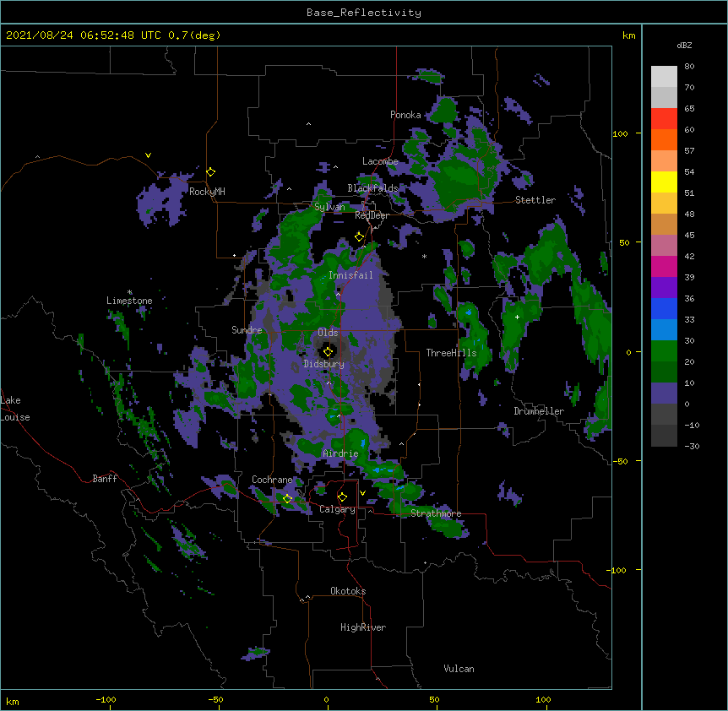Image resolution: width=728 pixels, height=711 pixels.
Task: Click the Cochrane town label
Action: tap(272, 480)
